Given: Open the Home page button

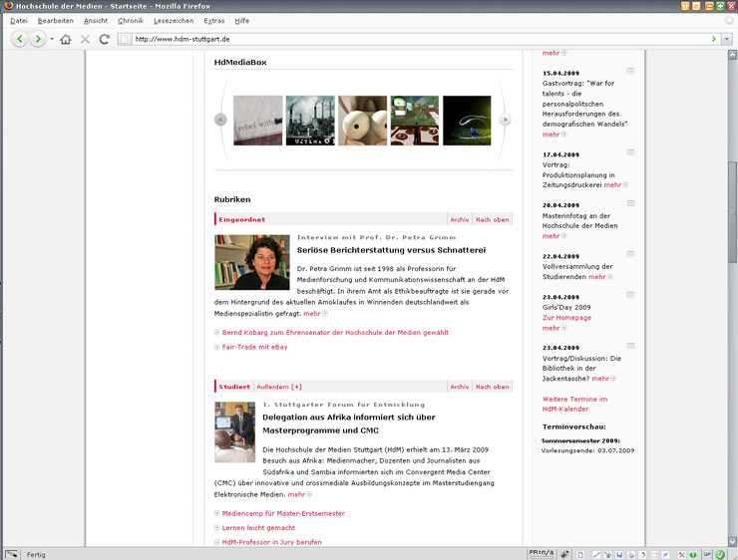Looking at the screenshot, I should (66, 39).
